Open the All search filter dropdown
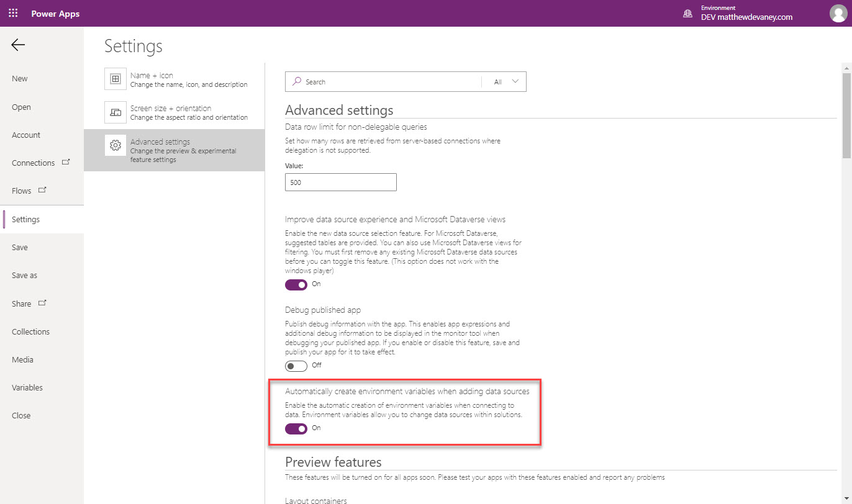Screen dimensions: 852x504 pyautogui.click(x=504, y=81)
